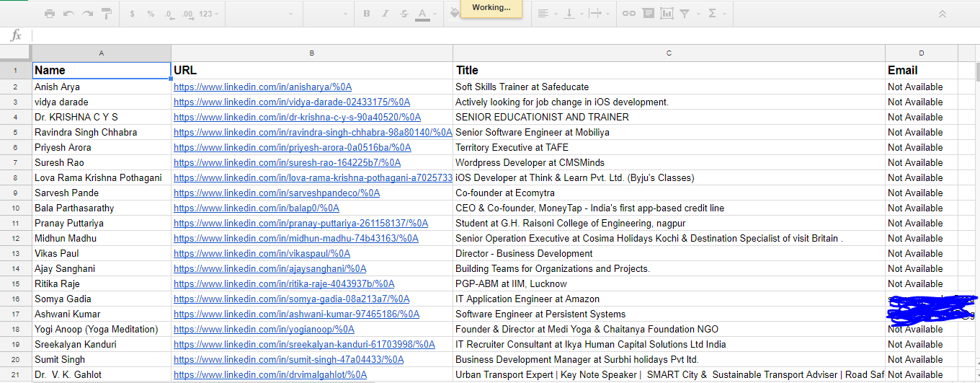Screen dimensions: 980x383
Task: Click the Print icon
Action: 50,14
